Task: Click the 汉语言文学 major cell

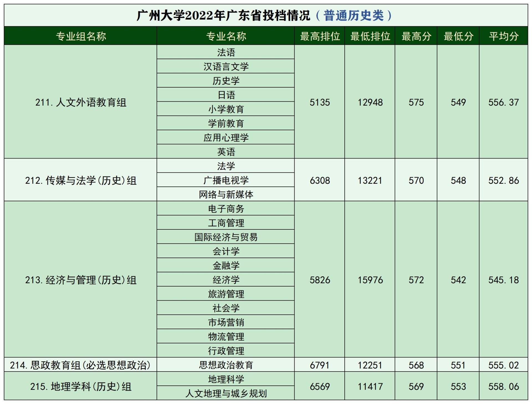Action: [x=226, y=67]
